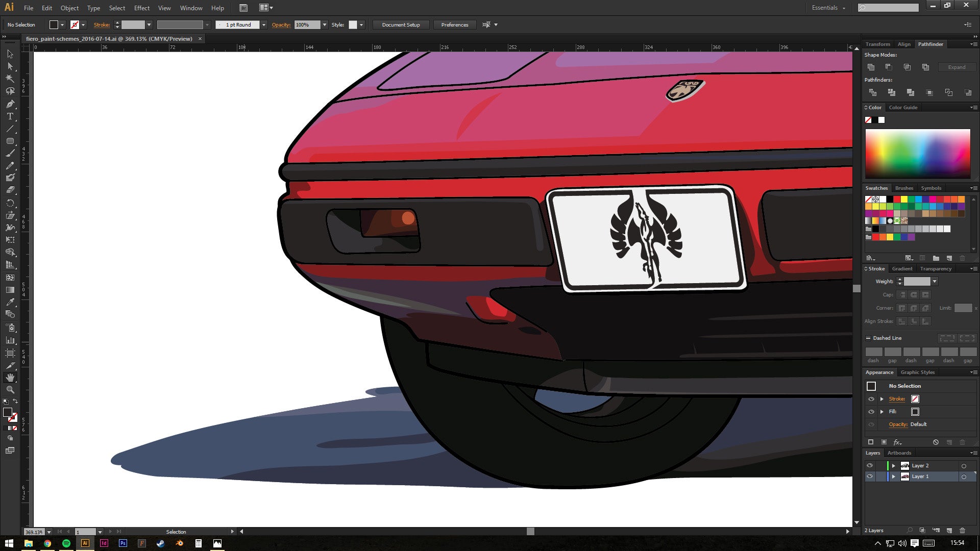Click the search field at top right
This screenshot has width=980, height=551.
click(x=888, y=8)
